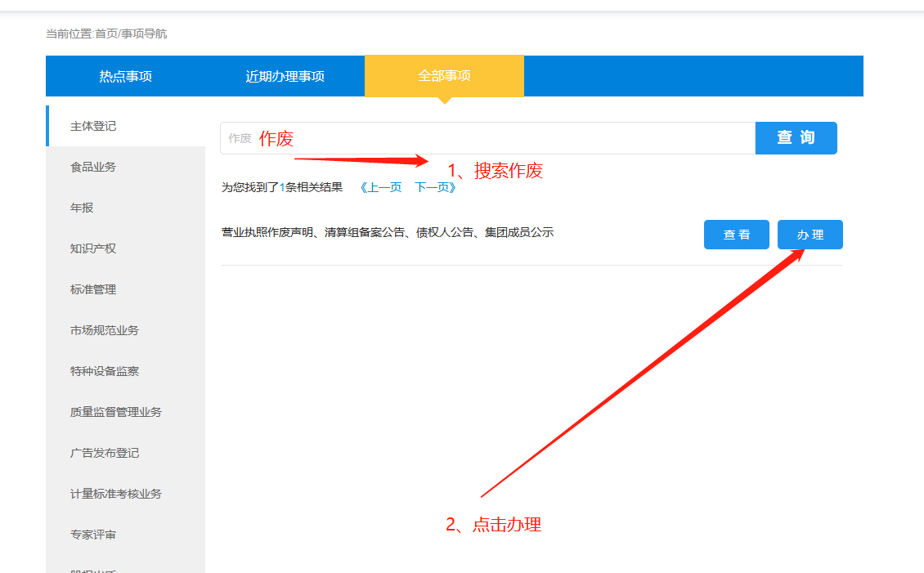The width and height of the screenshot is (924, 573).
Task: Go to 年报 in the sidebar
Action: [82, 208]
